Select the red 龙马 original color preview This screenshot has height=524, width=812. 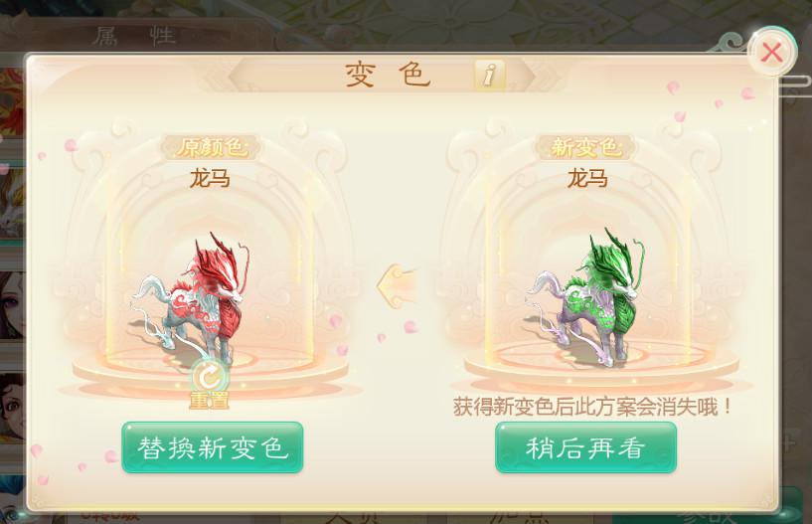tap(194, 298)
